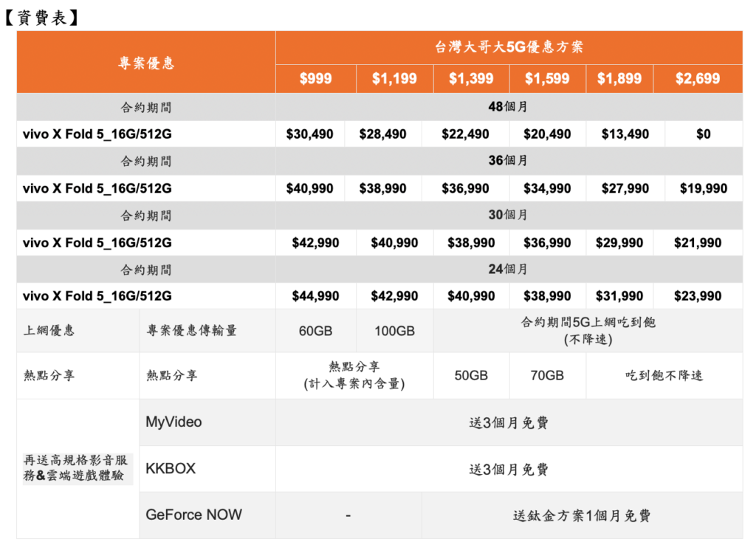The image size is (756, 553).
Task: Select the 100GB data cell
Action: (394, 331)
